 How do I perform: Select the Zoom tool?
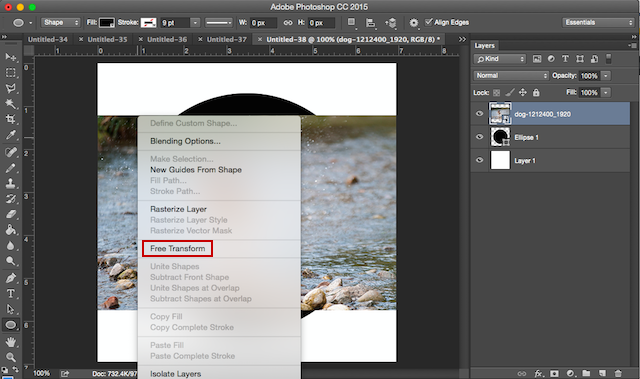point(11,357)
